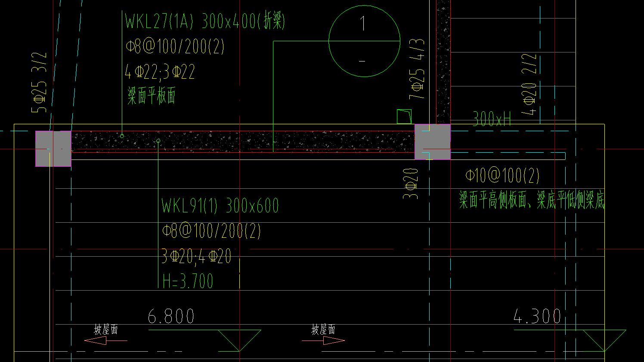644x362 pixels.
Task: Select stirrup text Φ10@100(2)
Action: (x=503, y=175)
